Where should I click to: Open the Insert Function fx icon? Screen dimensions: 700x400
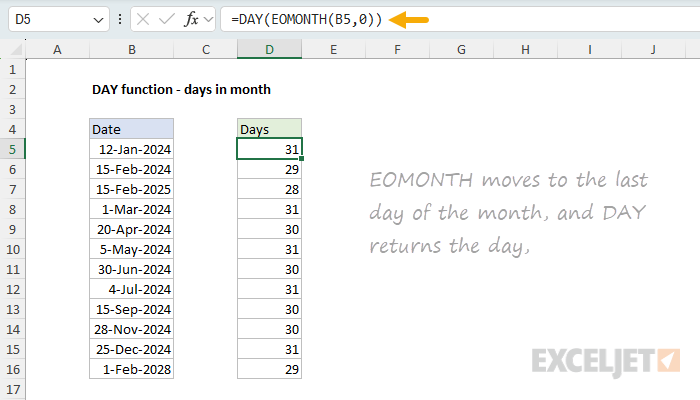coord(191,19)
